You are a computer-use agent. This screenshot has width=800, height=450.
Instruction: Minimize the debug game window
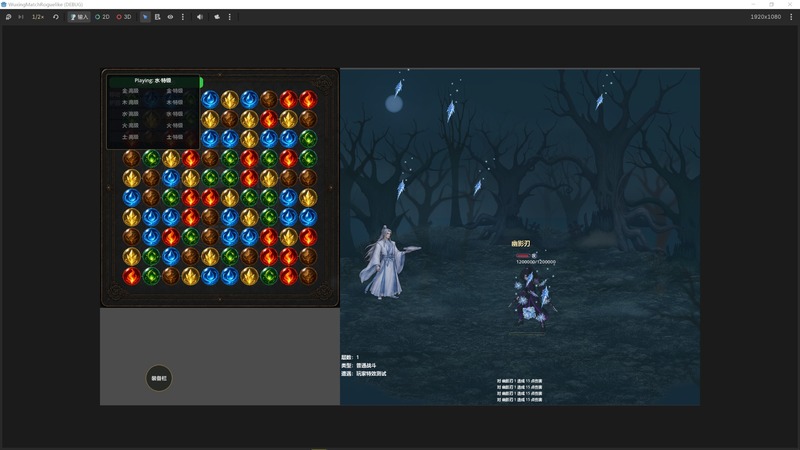tap(753, 4)
